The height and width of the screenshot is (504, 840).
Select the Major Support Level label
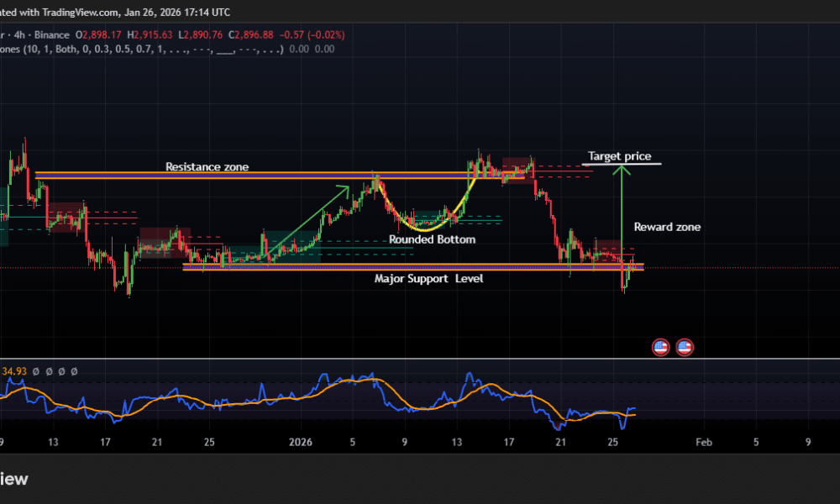[x=428, y=278]
